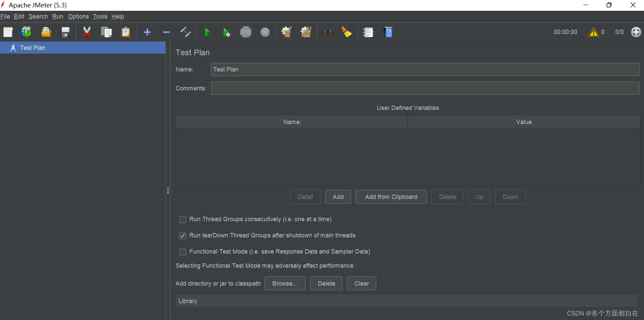The width and height of the screenshot is (644, 320).
Task: Click the Name: column header
Action: pos(292,122)
